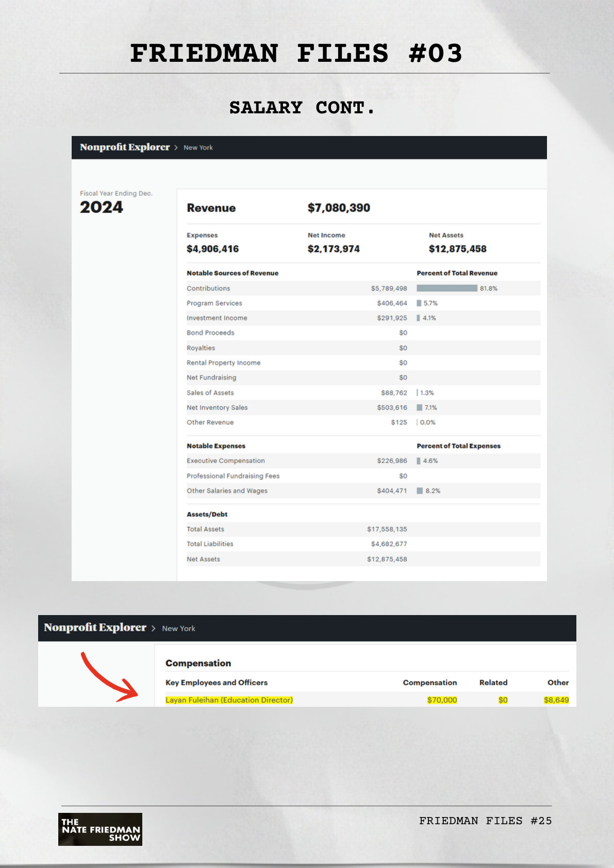The image size is (614, 868).
Task: Select the Total Assets amount $17,558,135
Action: point(387,530)
